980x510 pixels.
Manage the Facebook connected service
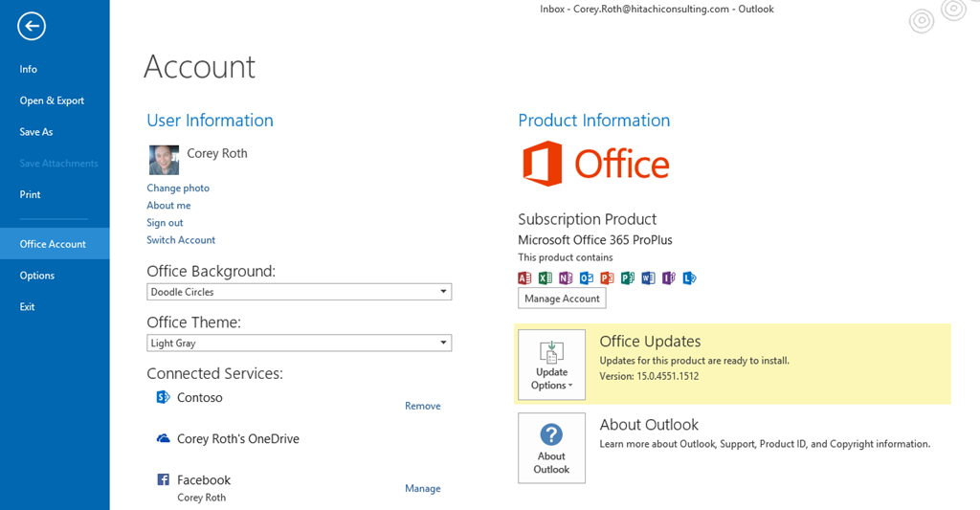(422, 489)
